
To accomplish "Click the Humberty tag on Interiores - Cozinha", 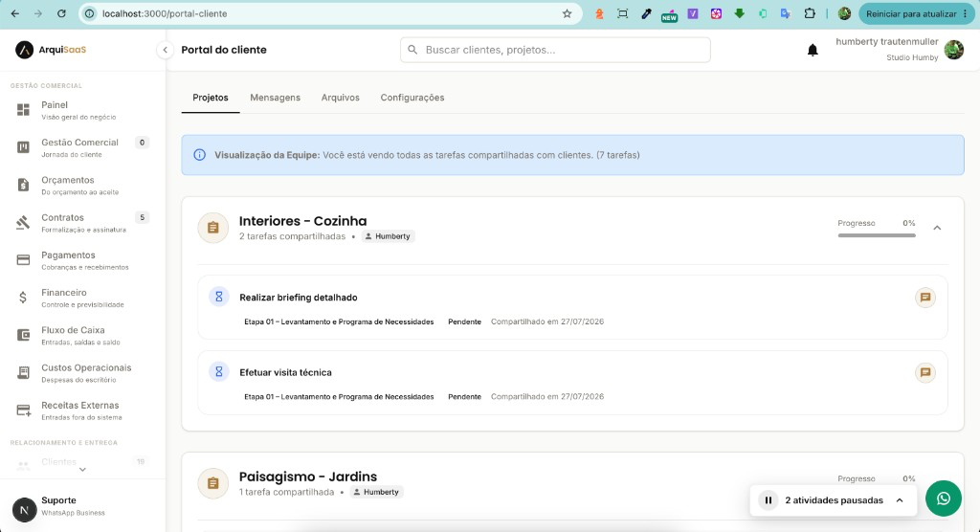I will pyautogui.click(x=389, y=236).
